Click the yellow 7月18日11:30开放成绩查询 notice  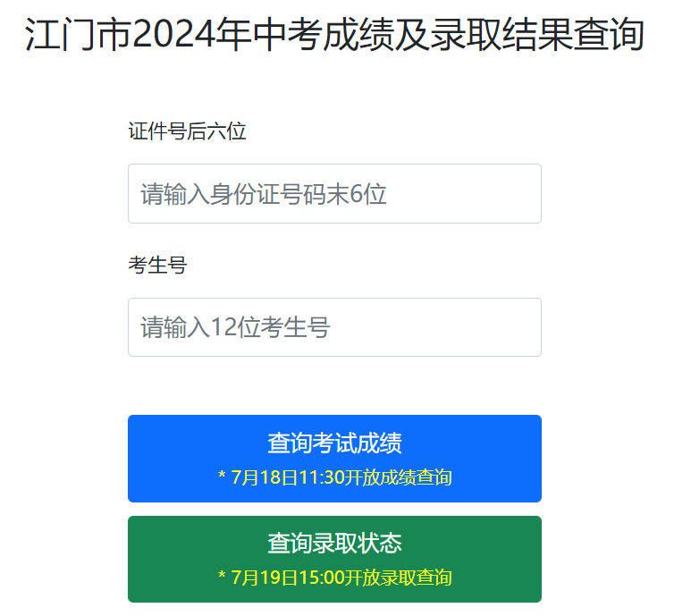(x=334, y=477)
